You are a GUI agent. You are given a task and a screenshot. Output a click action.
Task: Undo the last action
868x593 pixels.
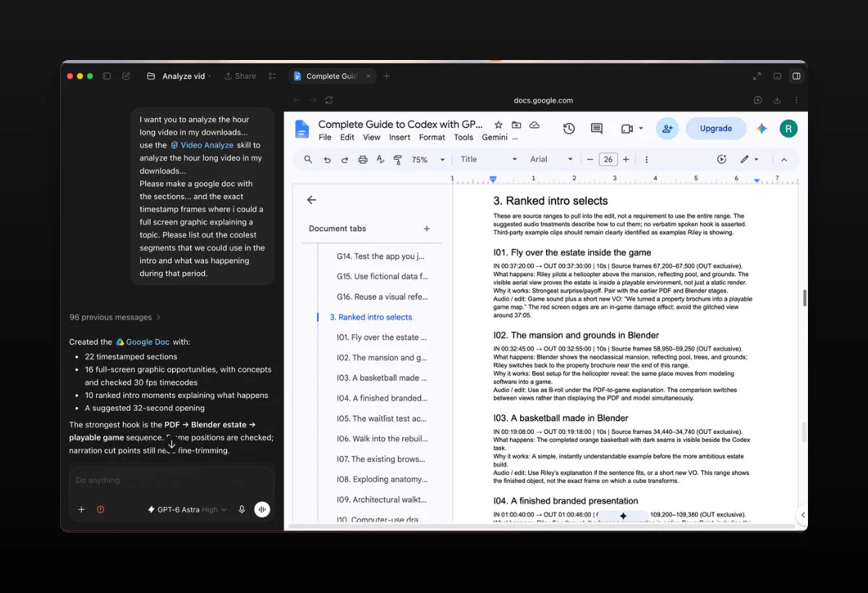[327, 159]
